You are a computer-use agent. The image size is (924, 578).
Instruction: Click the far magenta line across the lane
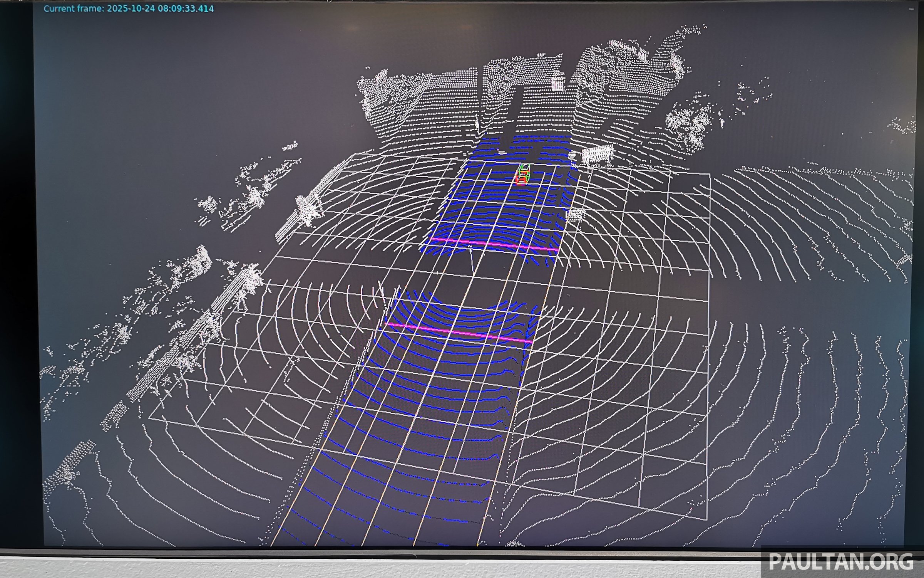tap(494, 244)
